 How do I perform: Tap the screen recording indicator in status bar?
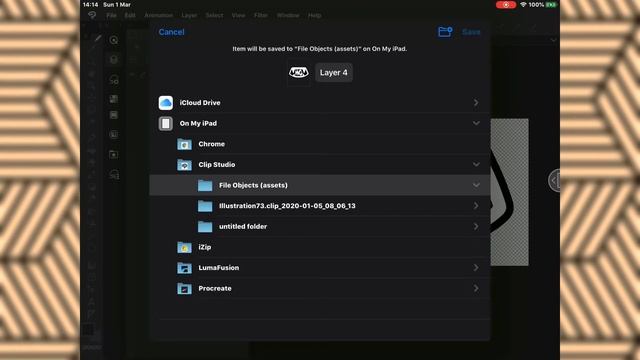coord(506,5)
